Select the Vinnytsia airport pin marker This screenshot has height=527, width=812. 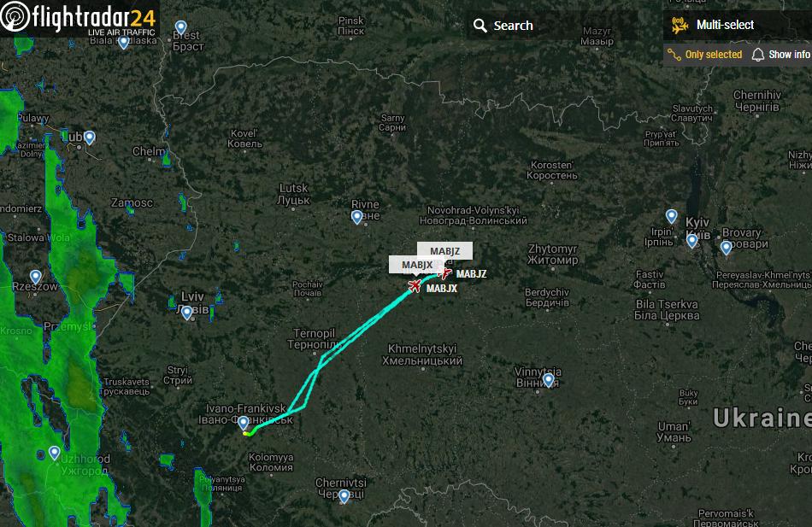[x=549, y=380]
